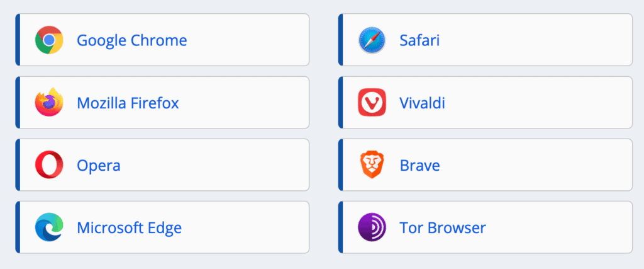Click the Safari compass icon
The width and height of the screenshot is (644, 269).
pos(372,40)
